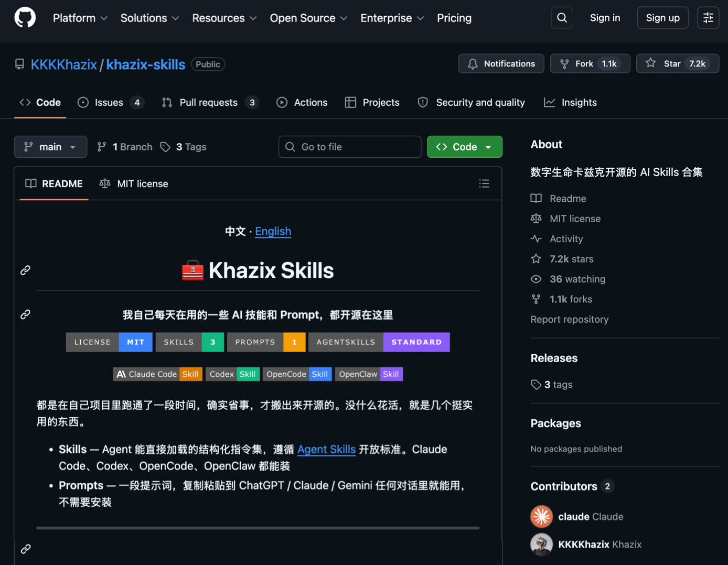Switch to the Code tab
This screenshot has height=565, width=728.
pos(40,103)
